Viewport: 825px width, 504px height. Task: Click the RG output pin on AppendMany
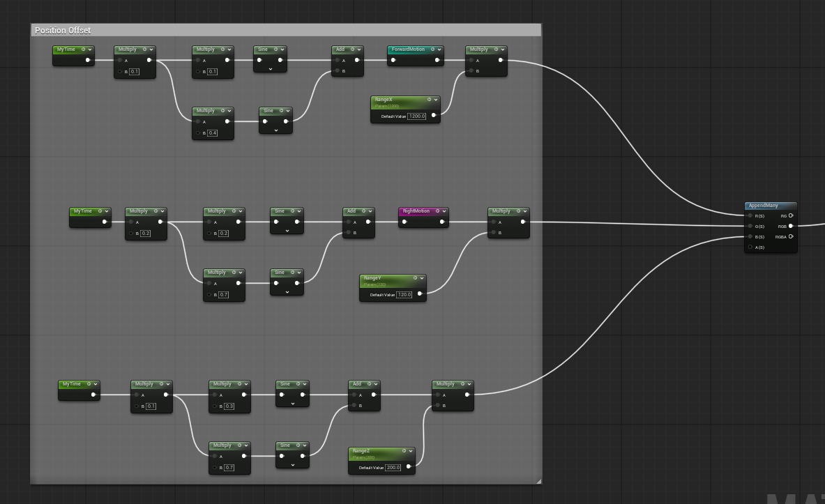[x=790, y=215]
